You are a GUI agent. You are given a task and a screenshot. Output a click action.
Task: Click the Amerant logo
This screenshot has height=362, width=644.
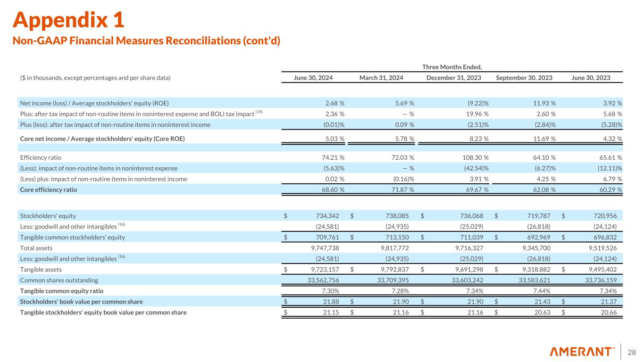click(583, 352)
